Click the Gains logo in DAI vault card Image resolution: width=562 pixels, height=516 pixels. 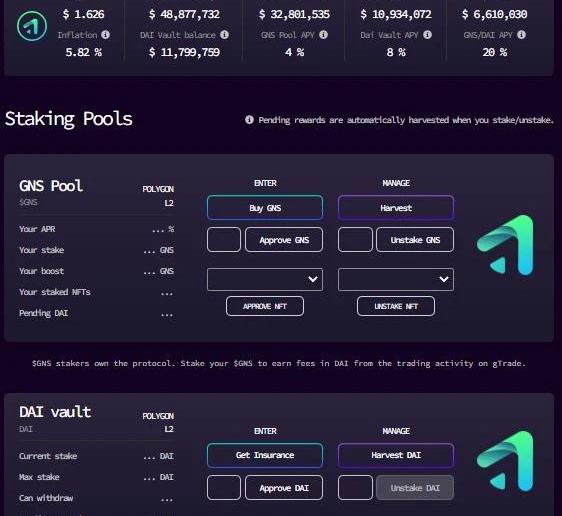pos(505,461)
